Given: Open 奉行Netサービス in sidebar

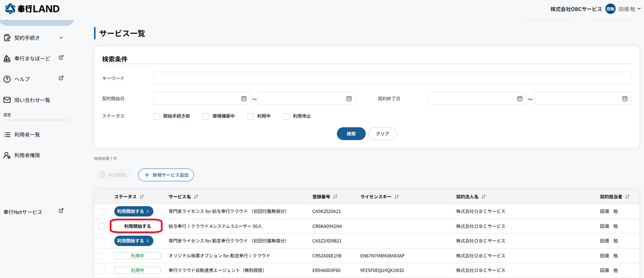Looking at the screenshot, I should click(x=23, y=212).
